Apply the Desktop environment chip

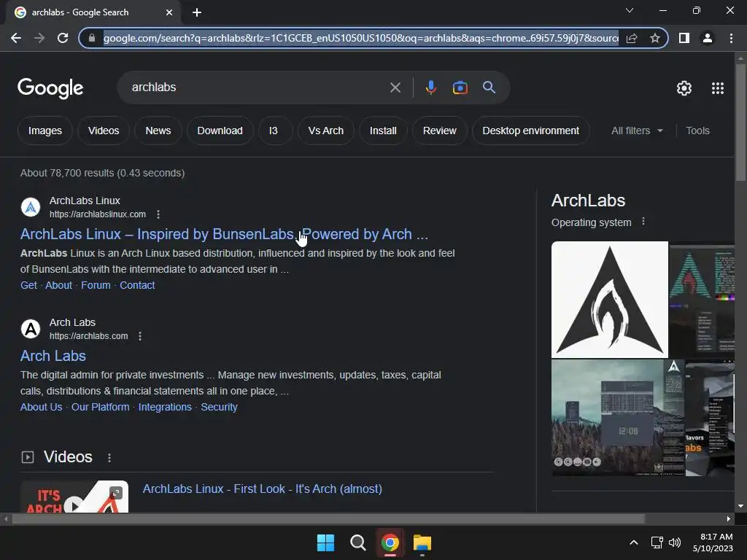point(531,131)
